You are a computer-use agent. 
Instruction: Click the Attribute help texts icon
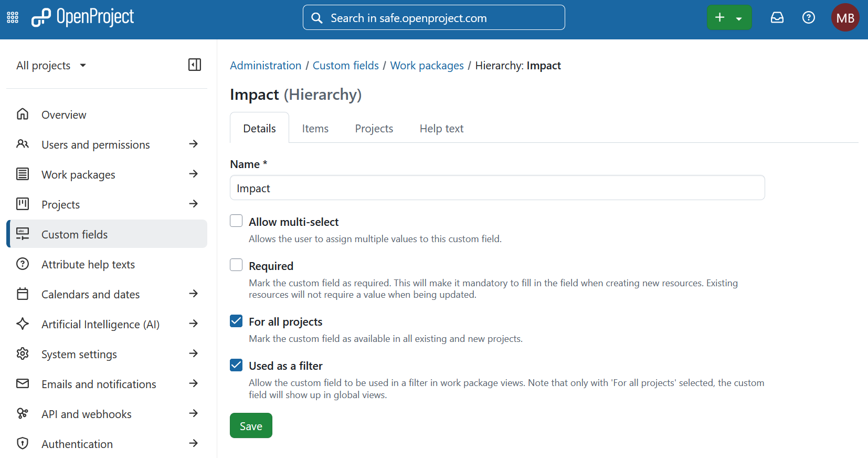pos(23,264)
